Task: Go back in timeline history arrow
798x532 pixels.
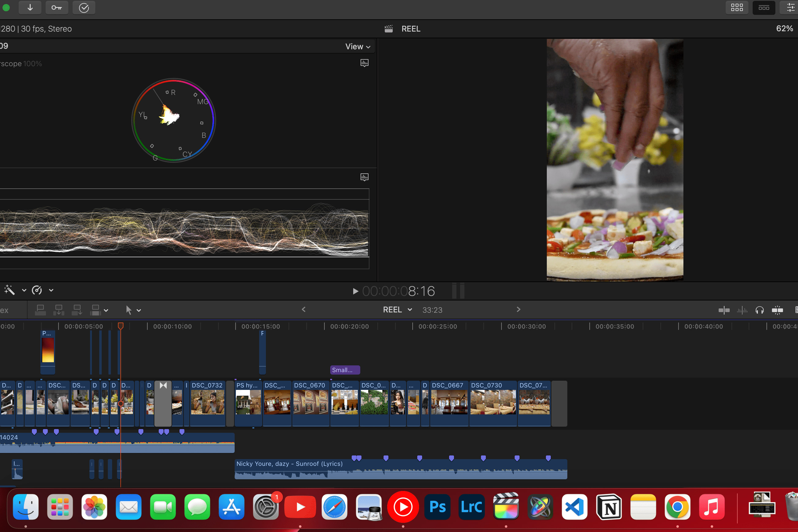Action: click(x=304, y=309)
